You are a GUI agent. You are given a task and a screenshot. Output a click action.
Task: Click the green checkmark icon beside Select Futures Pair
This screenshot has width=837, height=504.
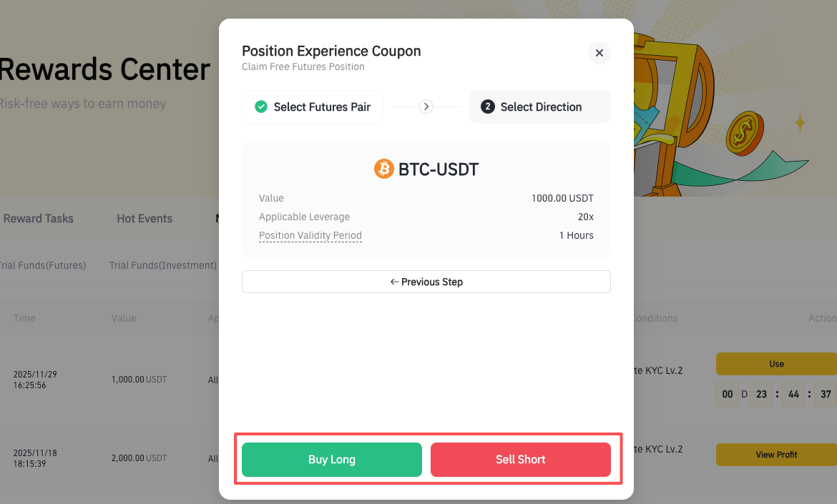click(261, 107)
